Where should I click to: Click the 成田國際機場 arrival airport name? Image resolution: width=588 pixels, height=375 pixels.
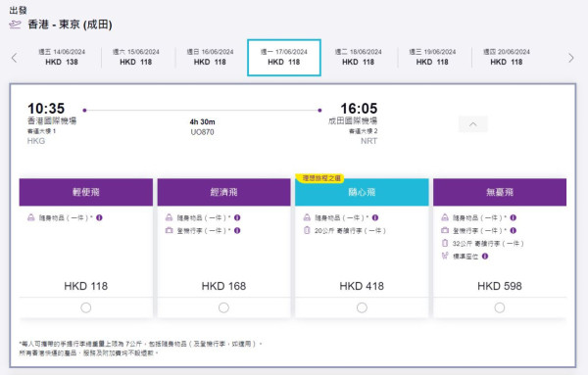pyautogui.click(x=353, y=120)
